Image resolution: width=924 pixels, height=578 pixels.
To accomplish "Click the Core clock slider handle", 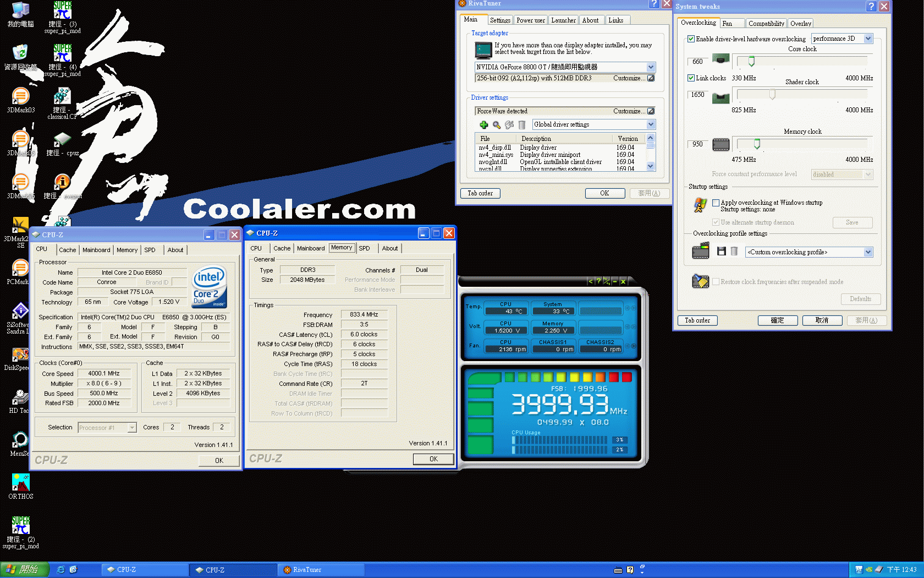I will click(x=751, y=61).
